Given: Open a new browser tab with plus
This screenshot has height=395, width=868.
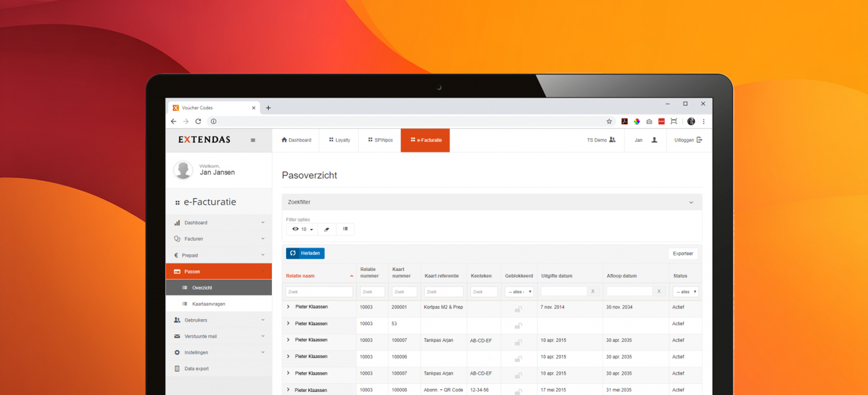Looking at the screenshot, I should click(268, 107).
